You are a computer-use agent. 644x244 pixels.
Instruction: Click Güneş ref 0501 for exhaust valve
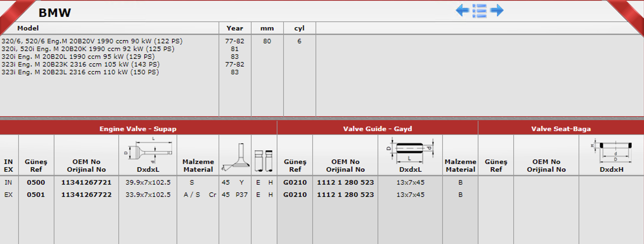pos(36,195)
